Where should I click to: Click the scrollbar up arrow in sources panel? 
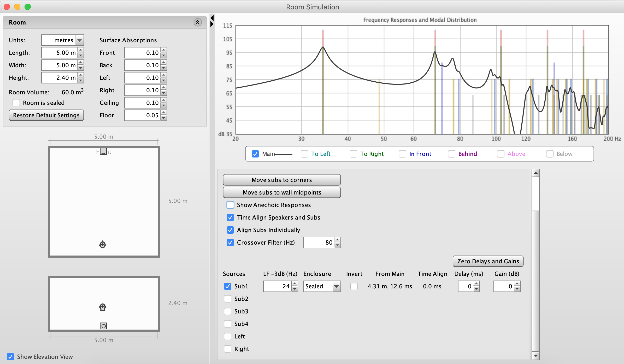tap(535, 173)
